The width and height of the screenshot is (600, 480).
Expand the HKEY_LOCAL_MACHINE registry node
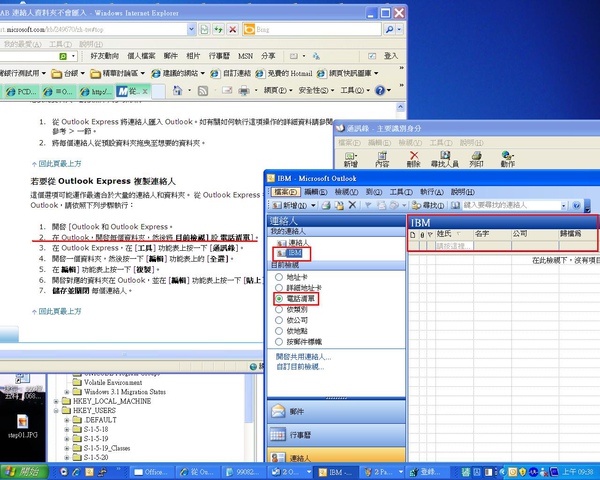[56, 402]
